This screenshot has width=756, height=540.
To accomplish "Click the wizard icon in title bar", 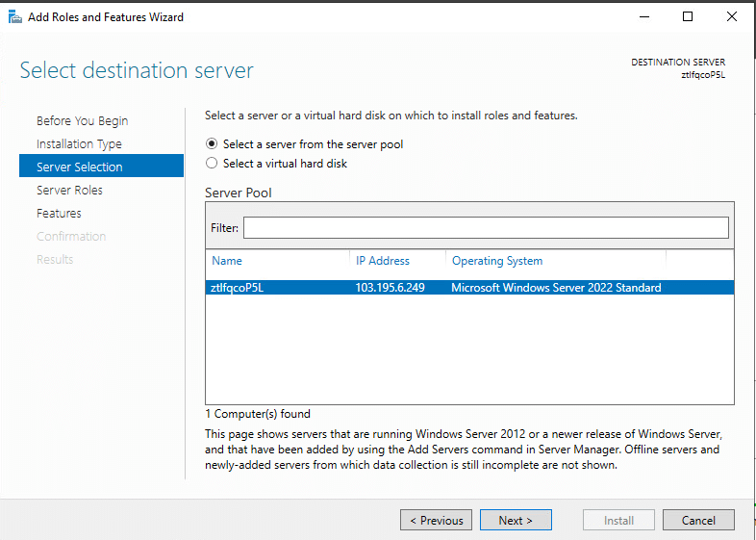I will pyautogui.click(x=14, y=16).
